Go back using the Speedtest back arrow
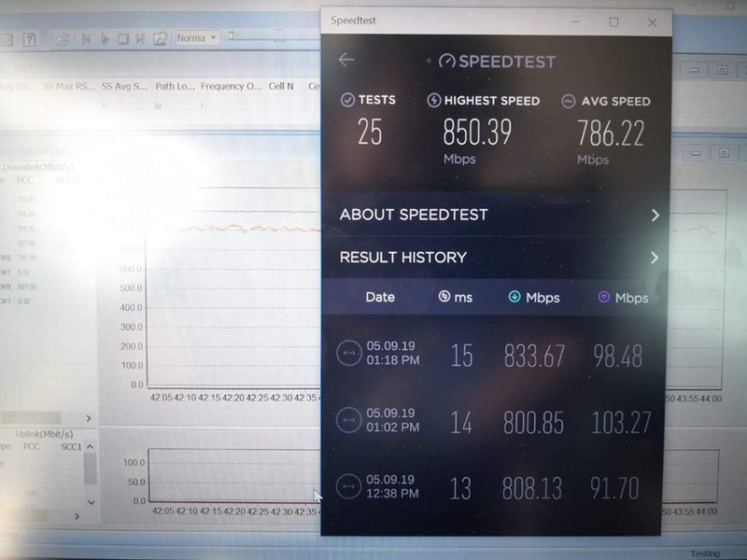747x560 pixels. coord(346,60)
